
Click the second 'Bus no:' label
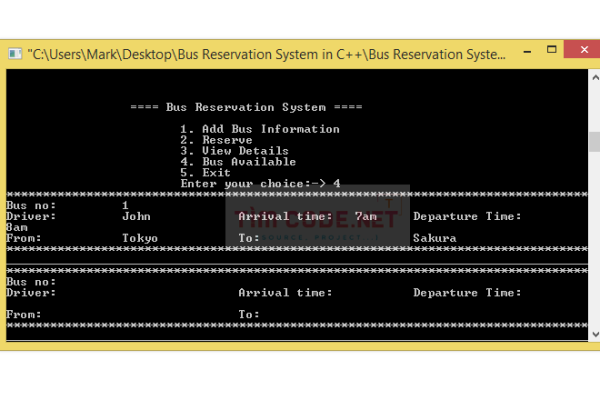click(31, 282)
